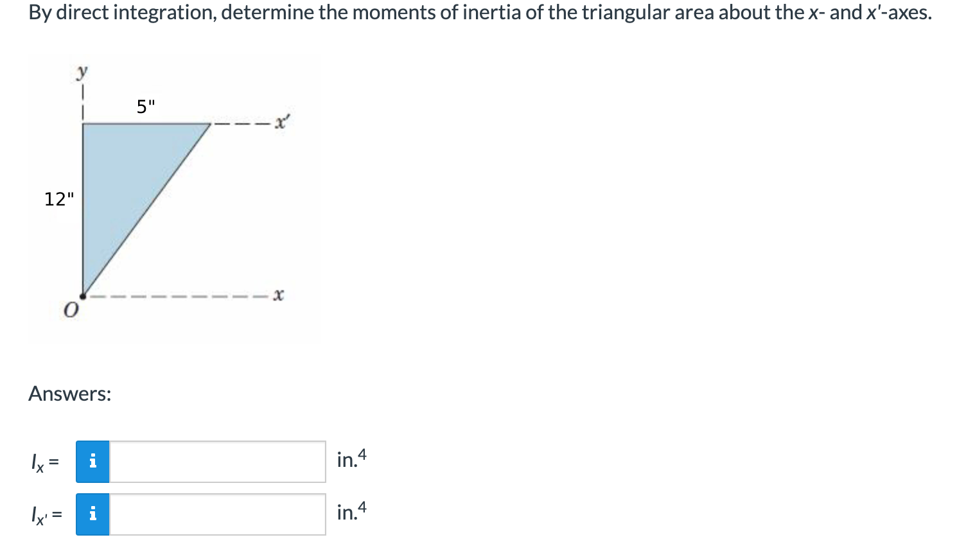Click the 12 inch dimension label

[59, 199]
